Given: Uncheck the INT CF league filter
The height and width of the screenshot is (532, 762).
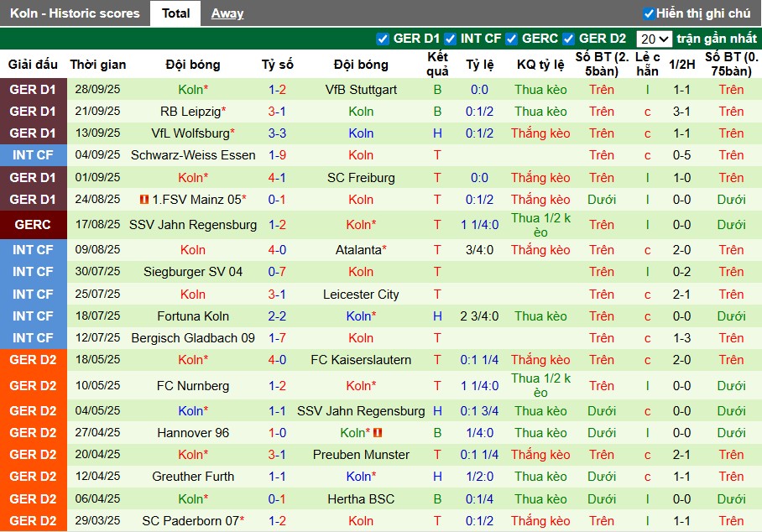Looking at the screenshot, I should click(451, 39).
